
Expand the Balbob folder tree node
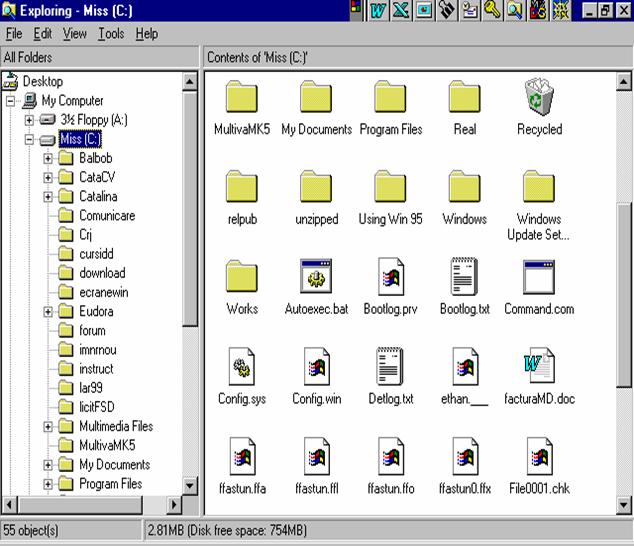(x=49, y=158)
